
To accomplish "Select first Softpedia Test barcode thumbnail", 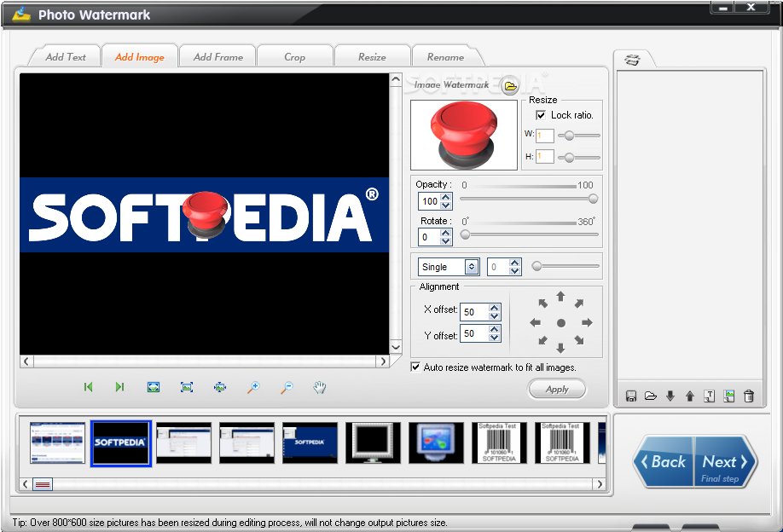I will [x=499, y=443].
